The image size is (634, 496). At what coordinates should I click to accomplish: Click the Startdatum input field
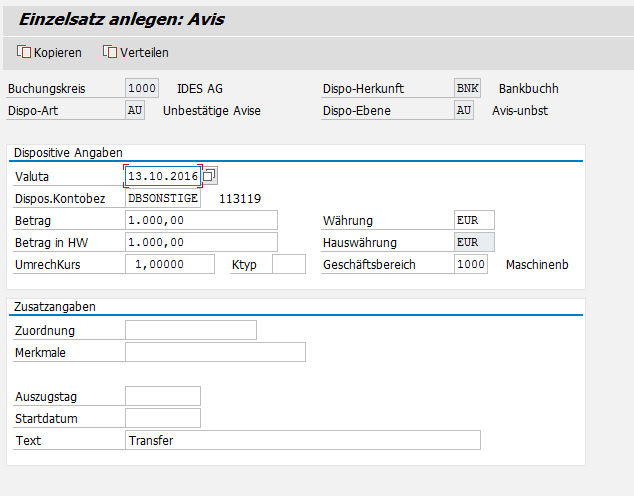[162, 418]
